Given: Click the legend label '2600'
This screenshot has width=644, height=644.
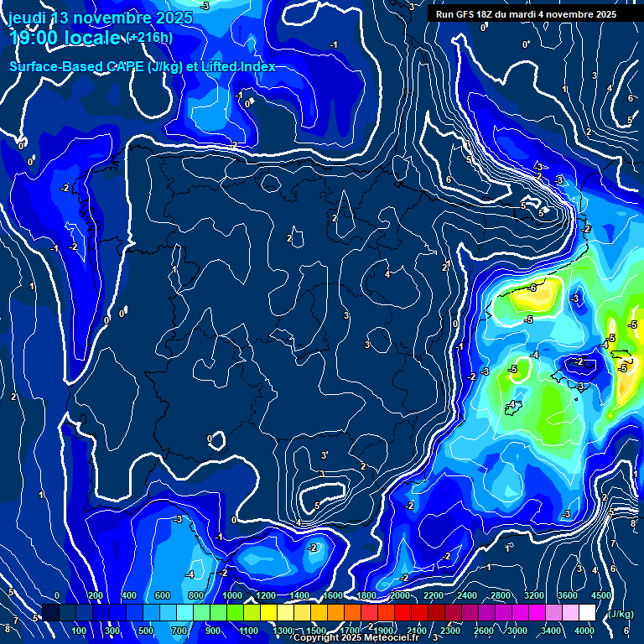Looking at the screenshot, I should tap(483, 630).
